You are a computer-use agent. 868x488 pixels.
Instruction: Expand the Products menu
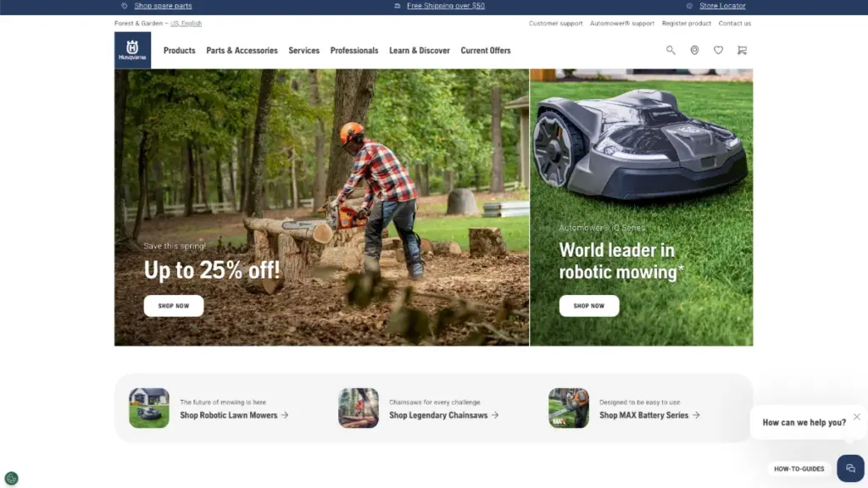click(x=179, y=51)
